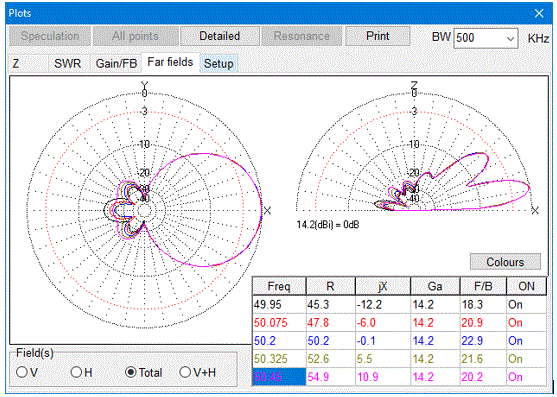Open the Gain/FB tab

116,64
